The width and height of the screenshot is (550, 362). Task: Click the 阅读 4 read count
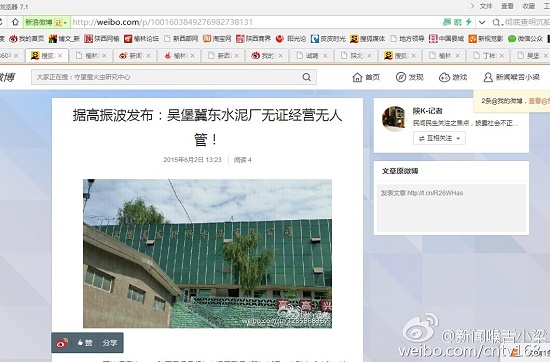point(243,160)
